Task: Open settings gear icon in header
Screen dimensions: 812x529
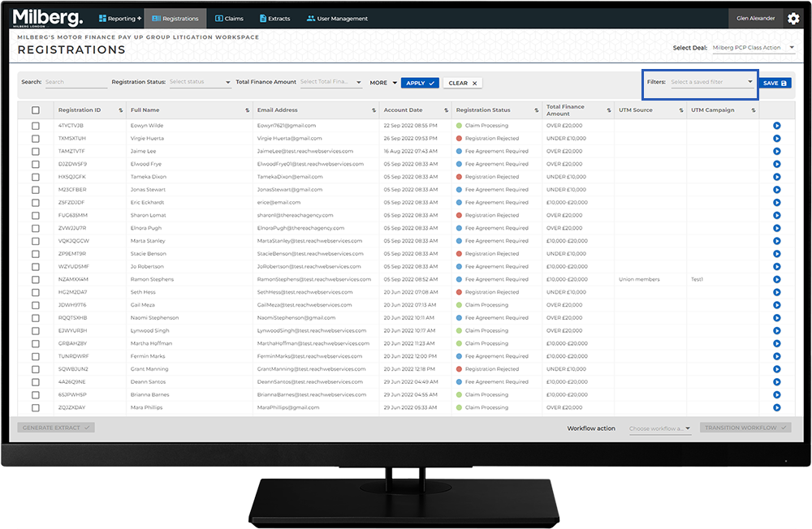Action: coord(793,19)
